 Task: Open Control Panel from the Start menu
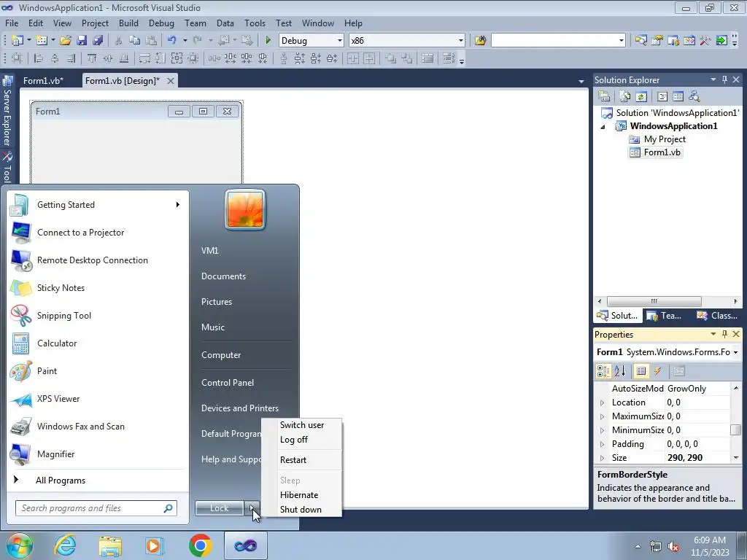228,383
